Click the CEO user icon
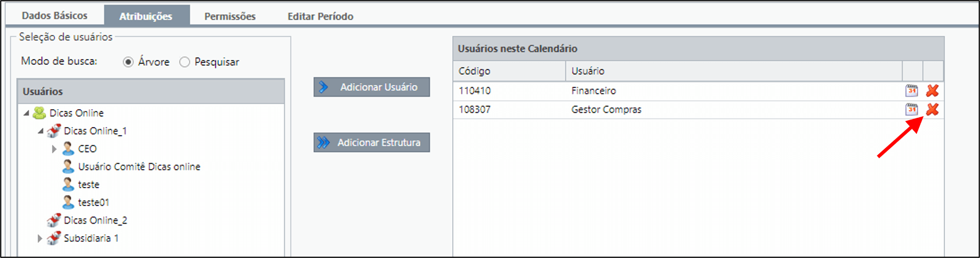 tap(68, 149)
